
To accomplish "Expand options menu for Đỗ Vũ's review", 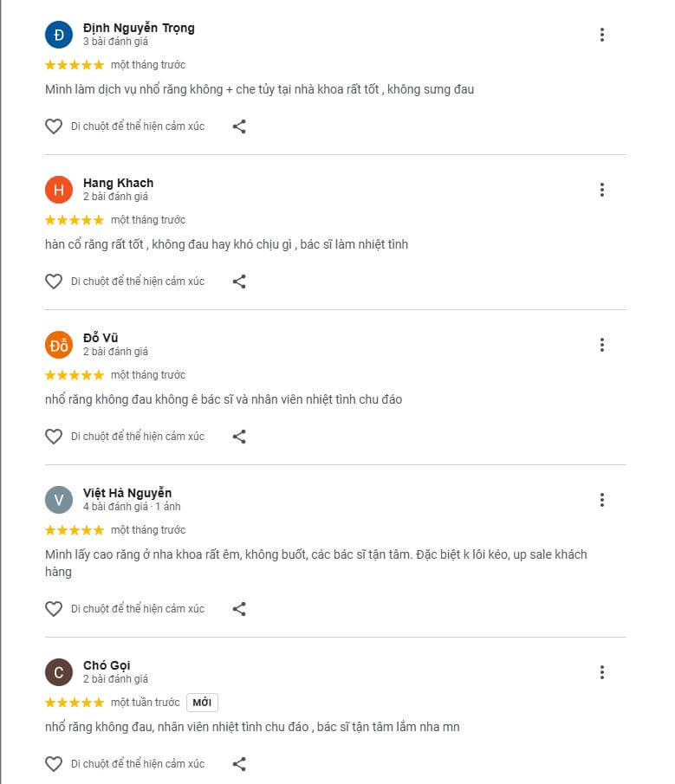I will 601,345.
